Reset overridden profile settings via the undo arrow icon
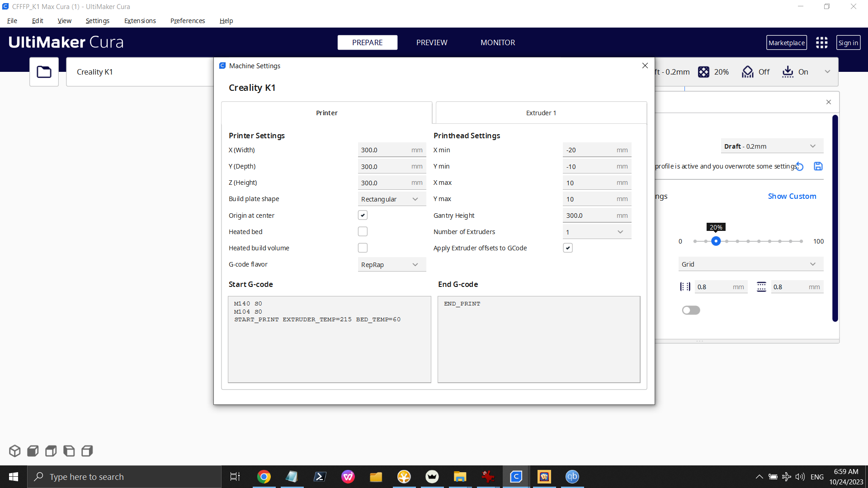Viewport: 868px width, 488px height. (799, 166)
